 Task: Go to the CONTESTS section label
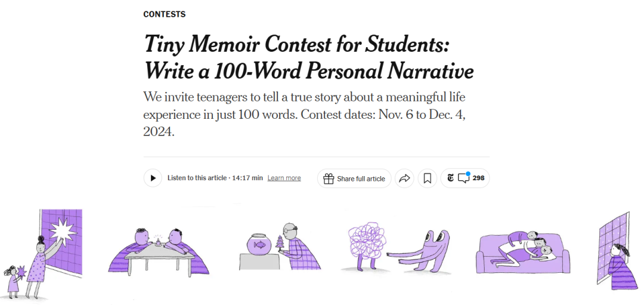[x=165, y=14]
